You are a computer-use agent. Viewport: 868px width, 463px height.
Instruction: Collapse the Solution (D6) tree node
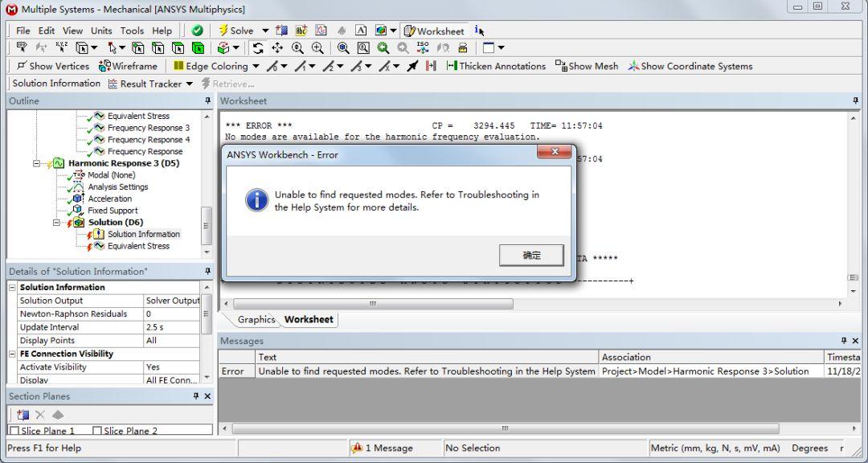57,223
